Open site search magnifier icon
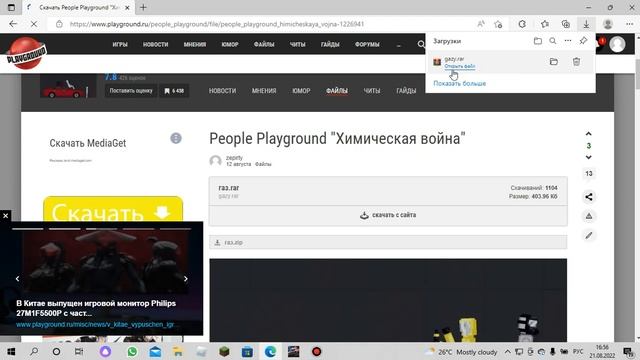 click(x=421, y=44)
